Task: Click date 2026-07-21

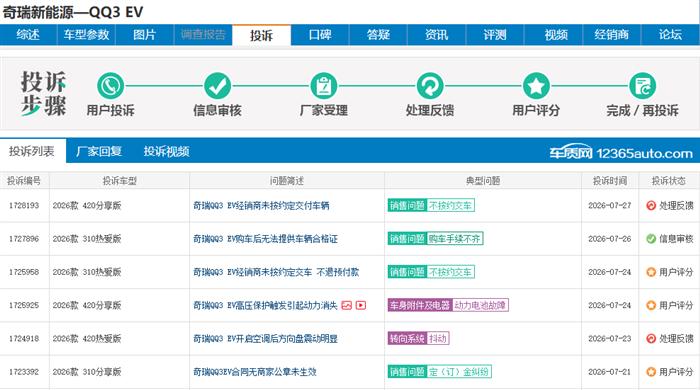Action: (610, 371)
